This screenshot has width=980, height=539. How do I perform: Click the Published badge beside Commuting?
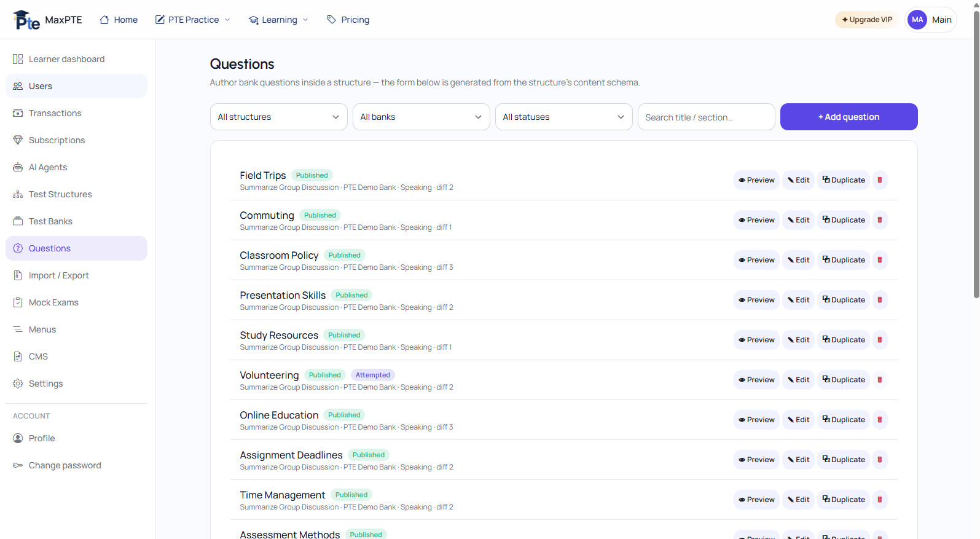pyautogui.click(x=320, y=215)
